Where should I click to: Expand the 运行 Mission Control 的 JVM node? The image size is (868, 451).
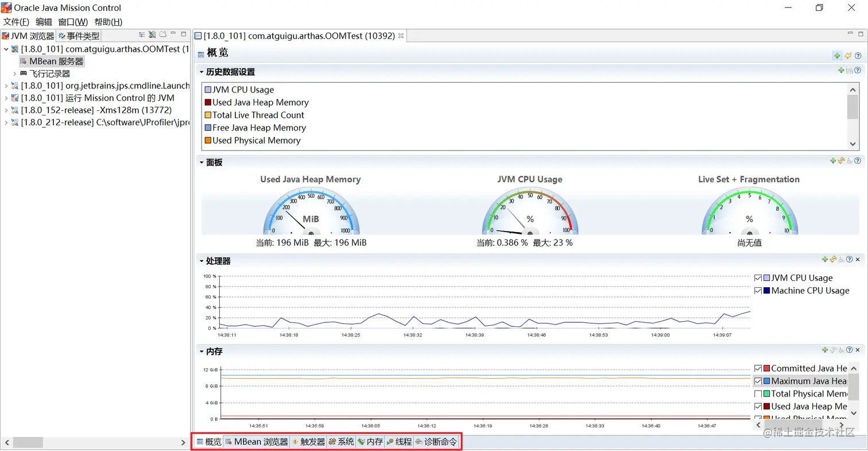point(6,98)
